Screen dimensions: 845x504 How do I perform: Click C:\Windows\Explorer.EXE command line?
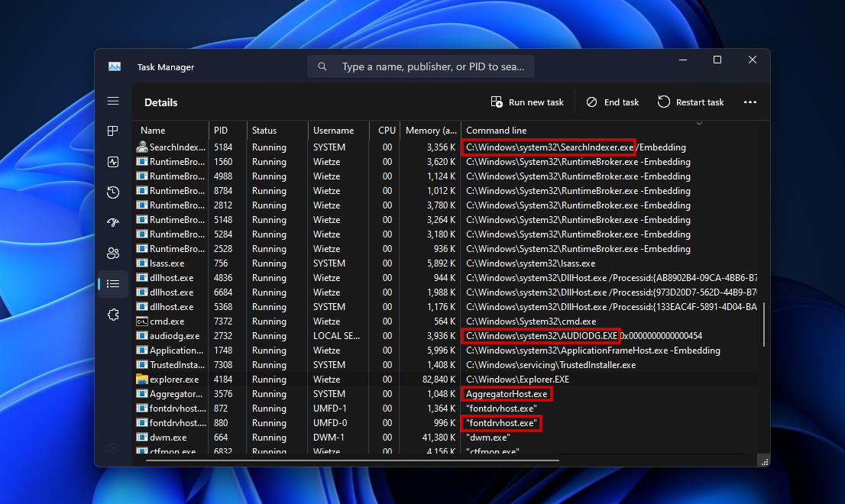(x=517, y=380)
